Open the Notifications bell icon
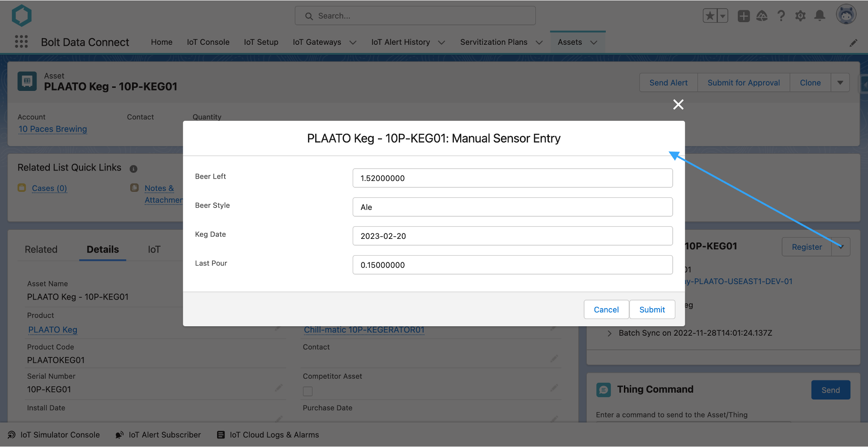This screenshot has width=868, height=447. point(820,16)
